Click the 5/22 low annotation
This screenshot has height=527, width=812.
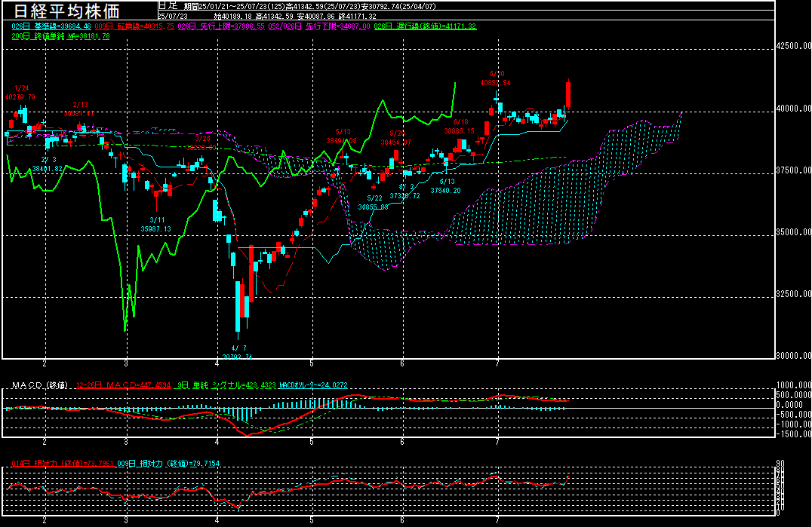pos(374,202)
